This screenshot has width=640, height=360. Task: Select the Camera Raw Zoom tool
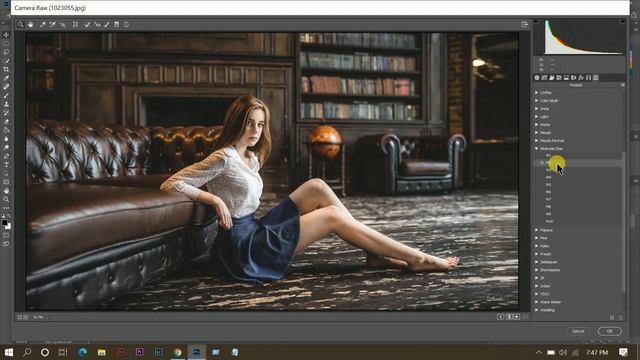point(20,24)
